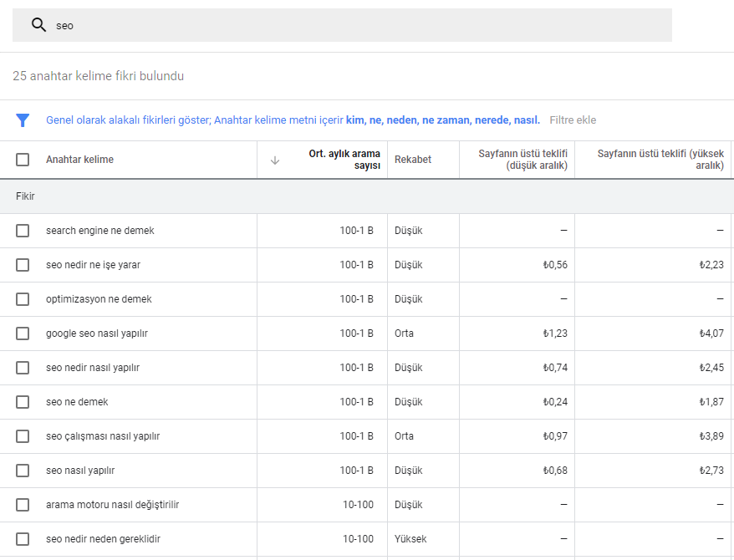
Task: Sort by 'Ort. aylık arama sayısı' header
Action: 344,160
